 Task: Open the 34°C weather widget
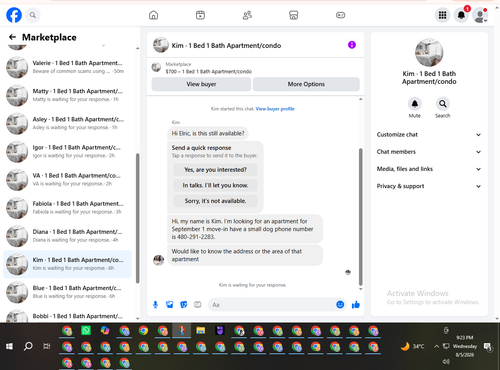[413, 346]
